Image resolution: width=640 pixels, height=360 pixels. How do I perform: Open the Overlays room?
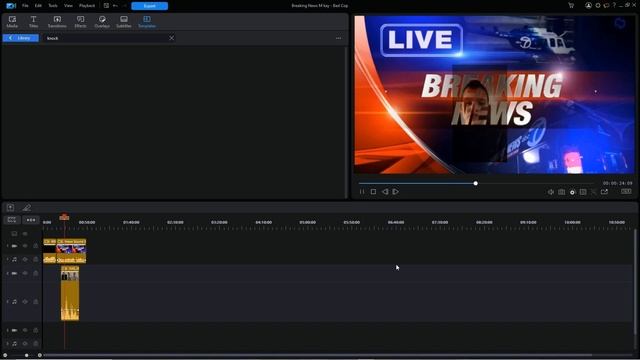pyautogui.click(x=102, y=22)
